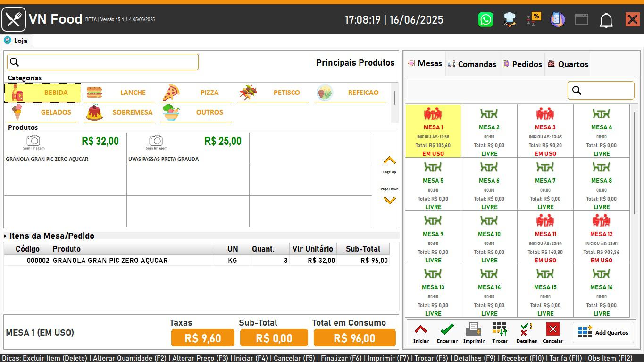The image size is (644, 362).
Task: Open the chef hat kitchen icon
Action: 509,19
